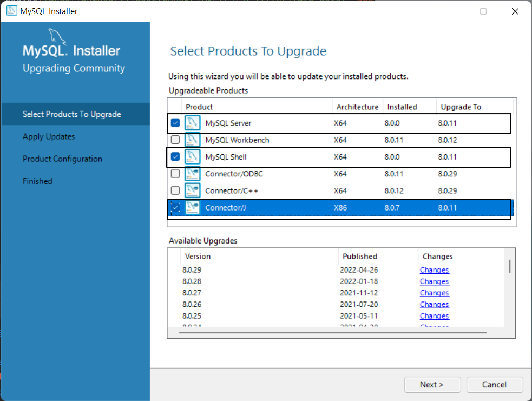Click the Published column header
This screenshot has height=401, width=532.
pyautogui.click(x=378, y=257)
